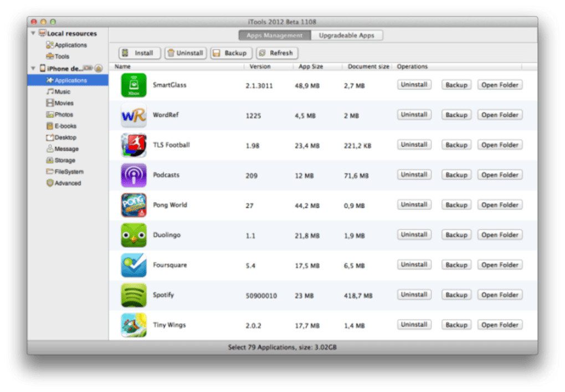Image resolution: width=565 pixels, height=392 pixels.
Task: Open Folder for Pong World
Action: [500, 205]
